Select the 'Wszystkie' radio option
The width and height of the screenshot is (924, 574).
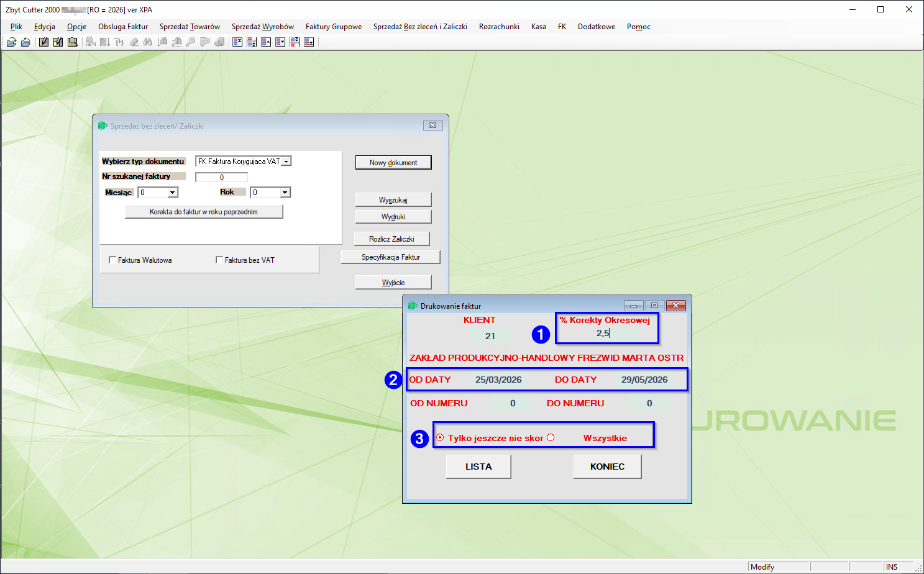coord(551,438)
